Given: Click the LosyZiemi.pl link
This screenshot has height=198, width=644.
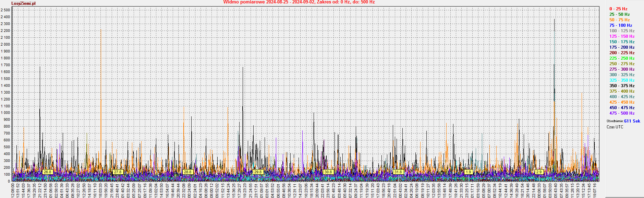Looking at the screenshot, I should click(x=23, y=3).
